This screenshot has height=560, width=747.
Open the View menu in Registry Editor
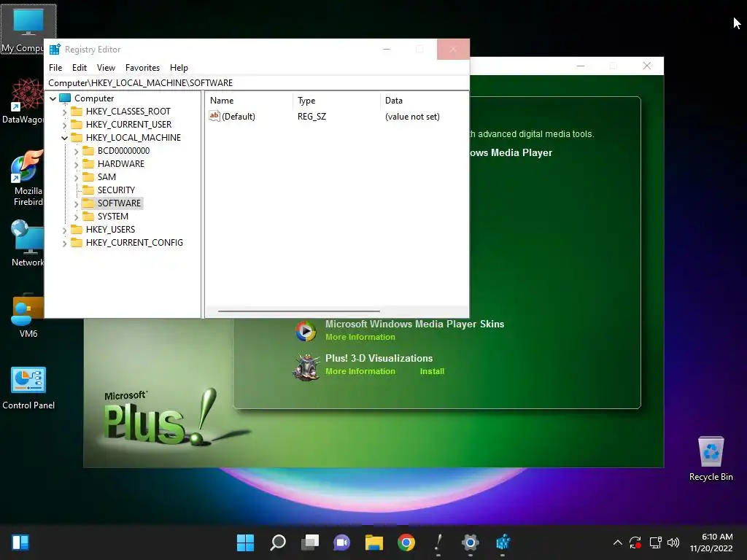coord(106,68)
